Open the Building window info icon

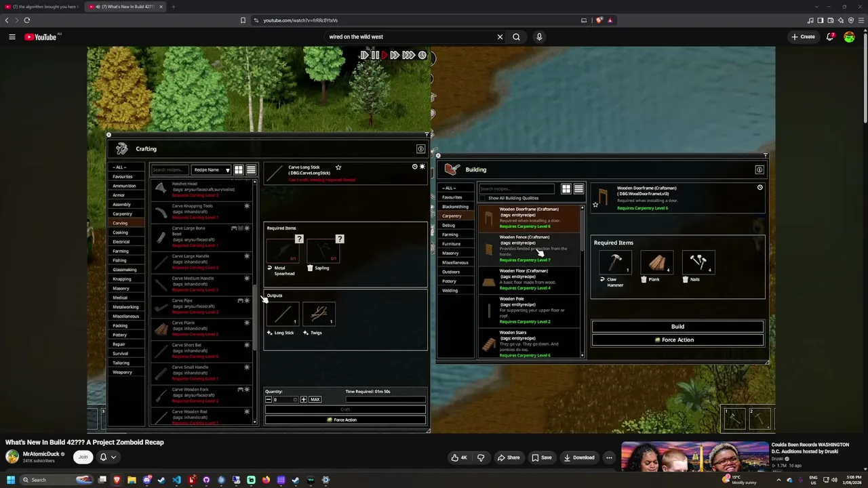759,169
